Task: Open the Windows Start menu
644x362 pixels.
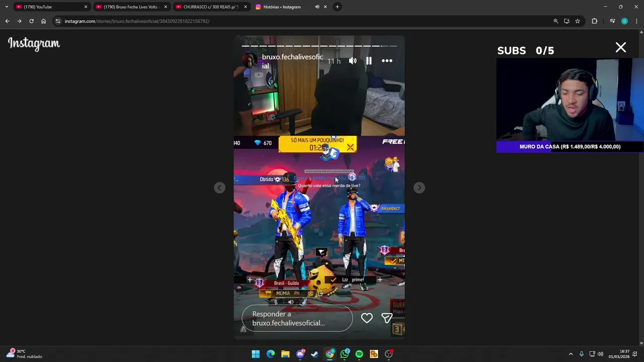Action: (x=256, y=354)
